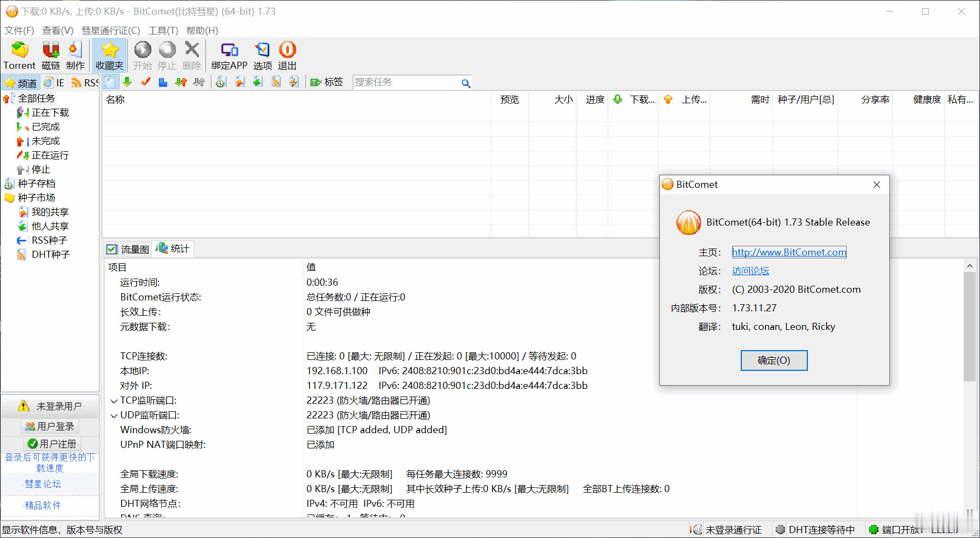Switch to the IE sidebar tab
The image size is (980, 538).
pos(54,83)
